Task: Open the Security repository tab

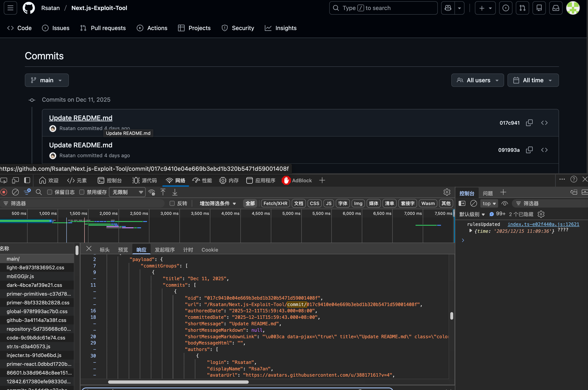Action: coord(238,28)
